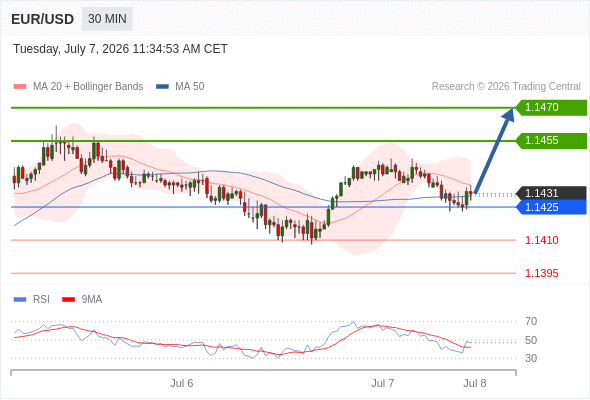590x400 pixels.
Task: Toggle the RSI legend marker
Action: (x=20, y=300)
